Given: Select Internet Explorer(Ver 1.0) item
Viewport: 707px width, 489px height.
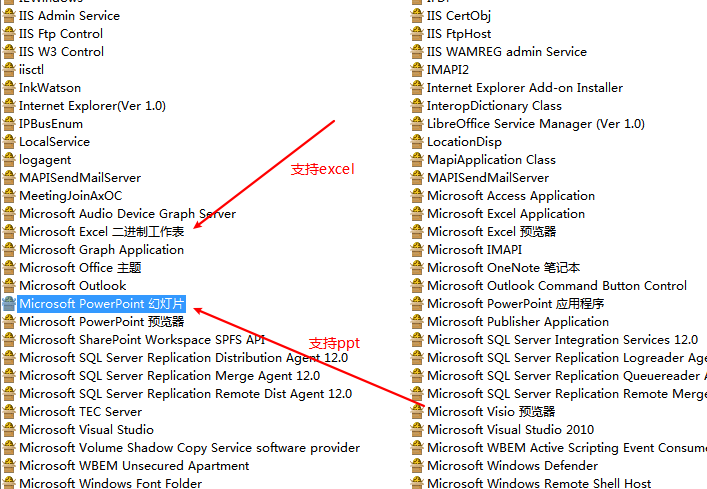Looking at the screenshot, I should [92, 106].
